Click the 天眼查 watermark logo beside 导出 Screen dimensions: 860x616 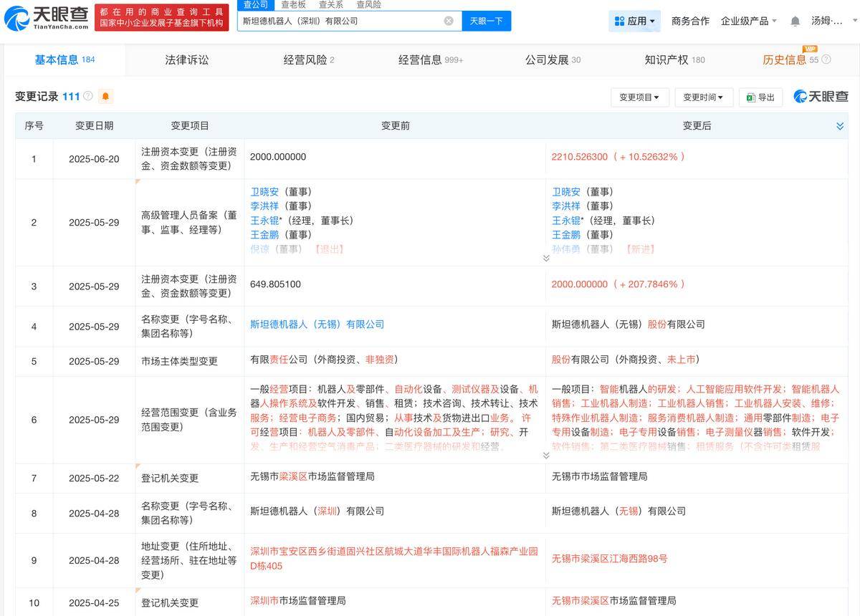pyautogui.click(x=819, y=97)
